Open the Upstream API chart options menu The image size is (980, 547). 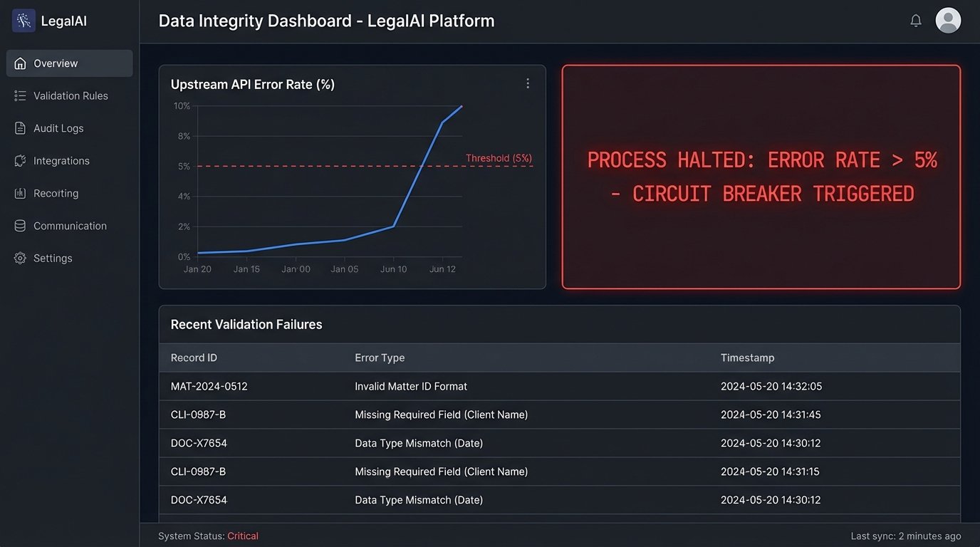coord(528,83)
